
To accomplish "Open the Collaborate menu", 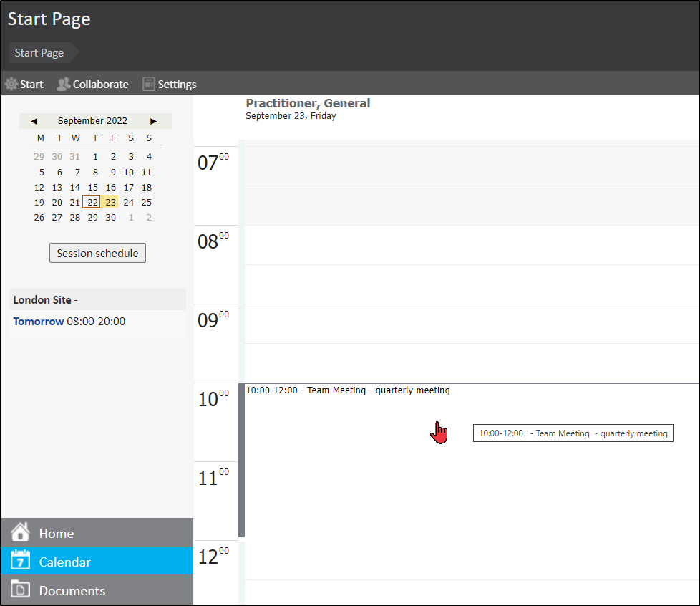I will pyautogui.click(x=100, y=84).
